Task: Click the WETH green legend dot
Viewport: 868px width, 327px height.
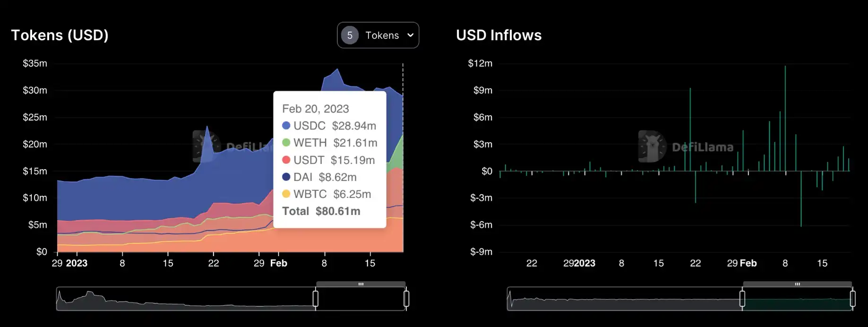Action: point(286,143)
